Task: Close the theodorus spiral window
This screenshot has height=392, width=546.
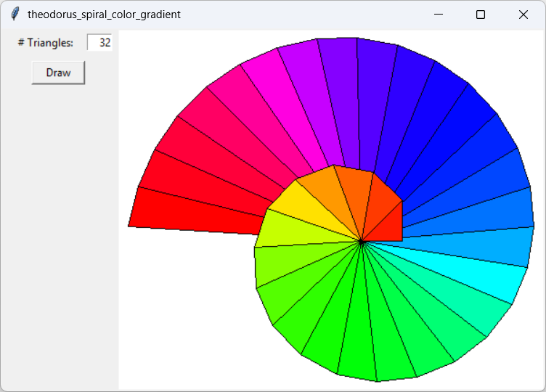Action: (523, 15)
